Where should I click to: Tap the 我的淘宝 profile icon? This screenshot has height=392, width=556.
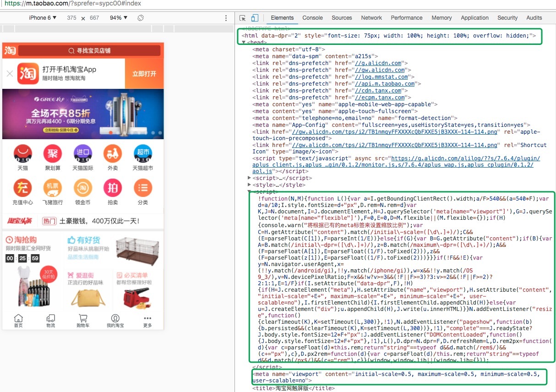pyautogui.click(x=115, y=321)
